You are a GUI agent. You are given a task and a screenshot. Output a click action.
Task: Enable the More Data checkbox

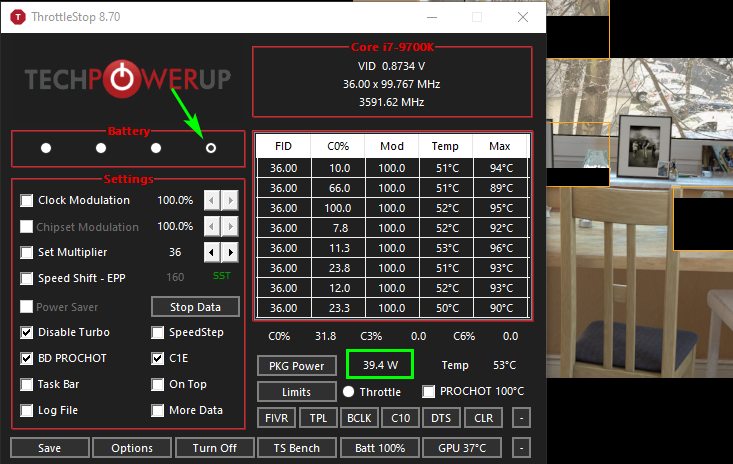point(158,410)
